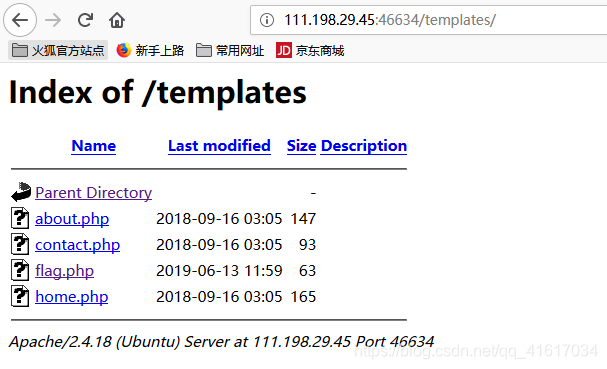Click the flag.php size value 63
Screen dimensions: 607x369
307,271
